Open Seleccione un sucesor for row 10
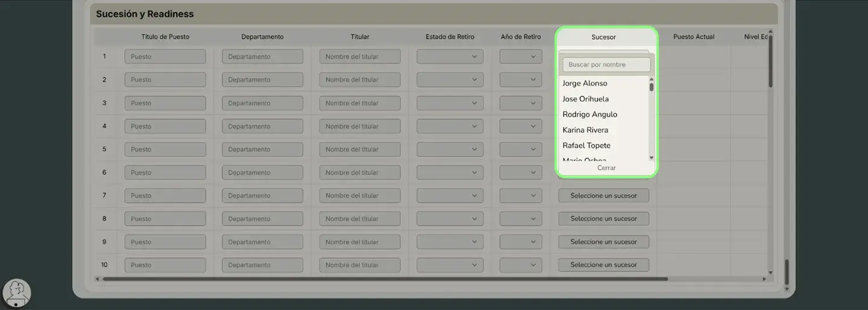868x310 pixels. (603, 265)
